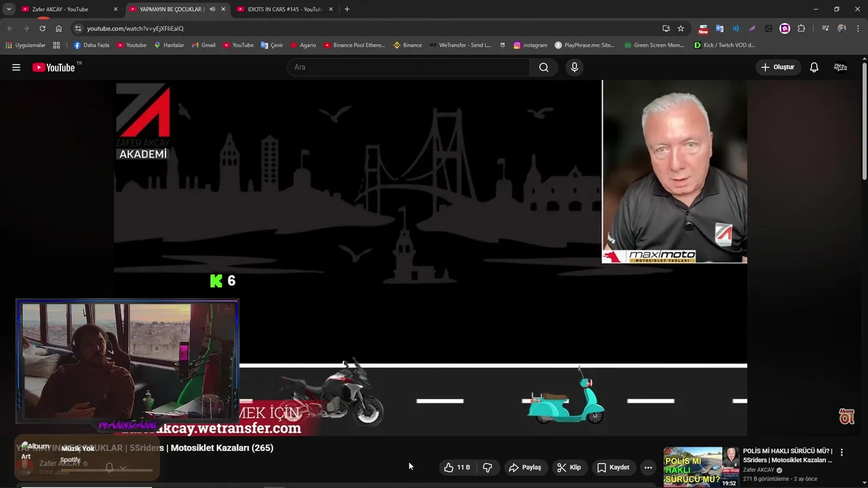Image resolution: width=868 pixels, height=488 pixels.
Task: Open the Binance bookmark with yellow logo
Action: (408, 45)
